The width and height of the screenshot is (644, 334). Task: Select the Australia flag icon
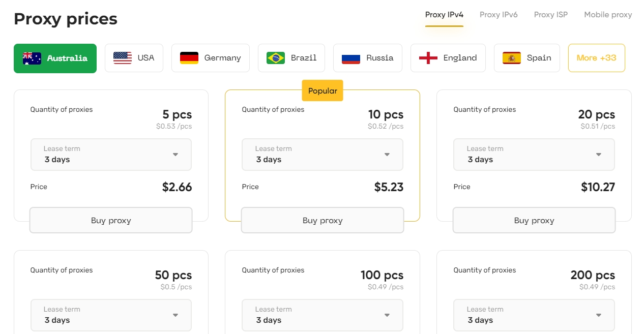coord(32,58)
